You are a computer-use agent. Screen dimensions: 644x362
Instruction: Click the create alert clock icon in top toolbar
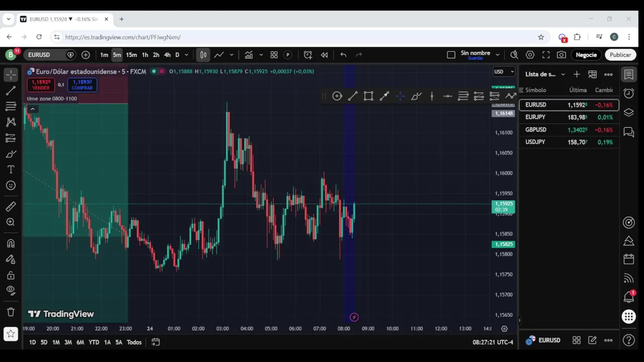click(308, 55)
